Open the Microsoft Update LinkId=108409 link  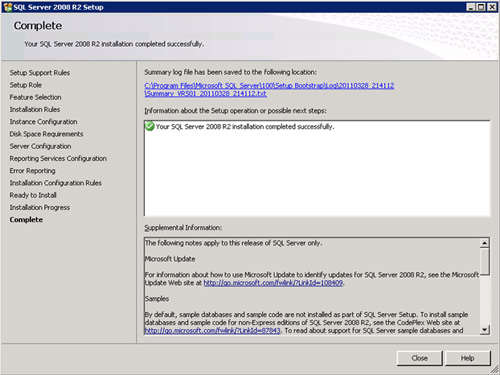pos(273,283)
